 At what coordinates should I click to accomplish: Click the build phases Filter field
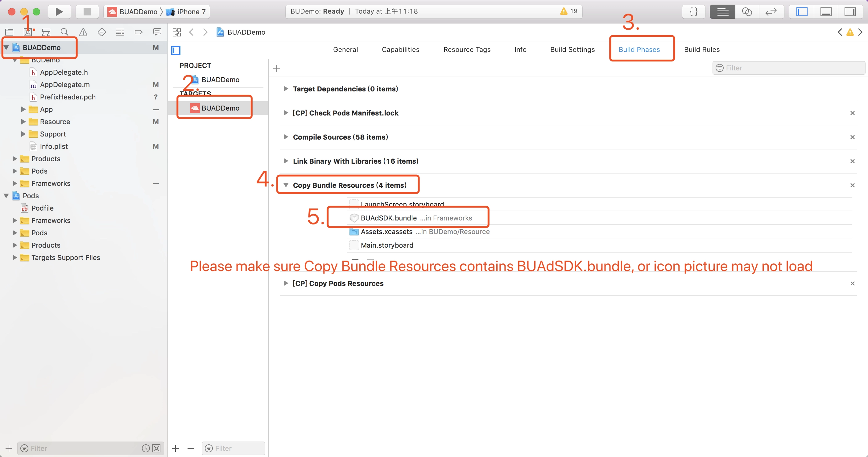[789, 68]
